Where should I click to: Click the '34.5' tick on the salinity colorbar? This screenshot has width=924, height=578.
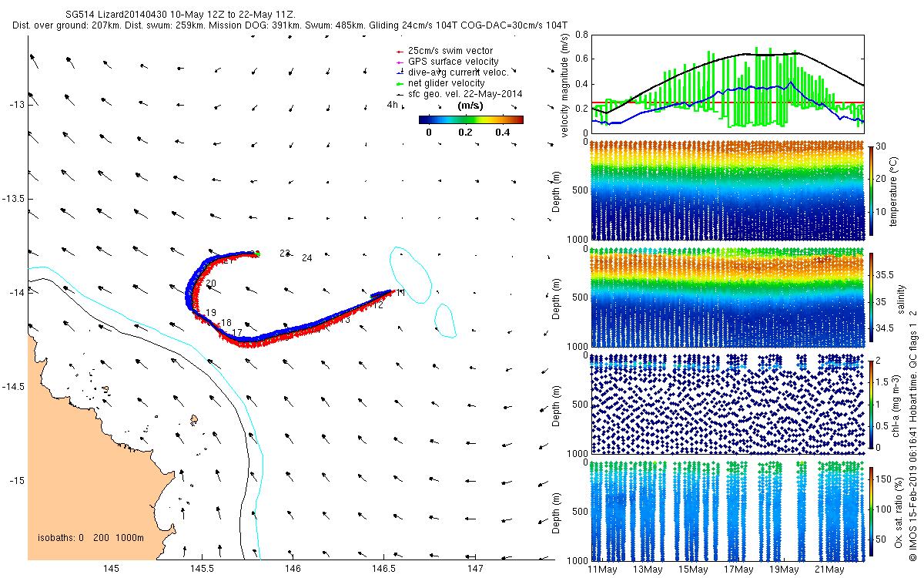click(x=886, y=328)
